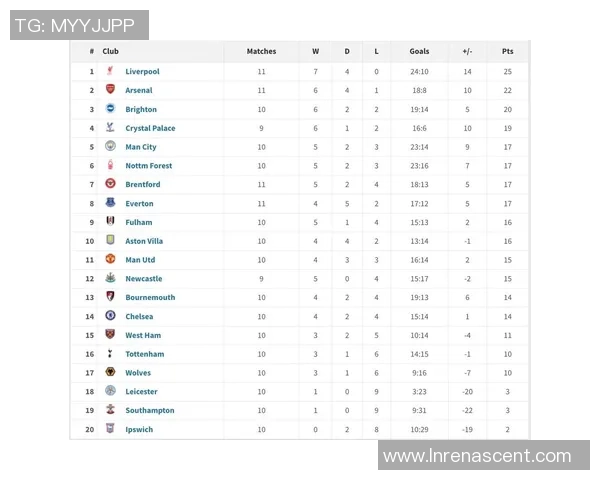The width and height of the screenshot is (600, 480).
Task: Sort table by Goals column header
Action: pos(419,51)
